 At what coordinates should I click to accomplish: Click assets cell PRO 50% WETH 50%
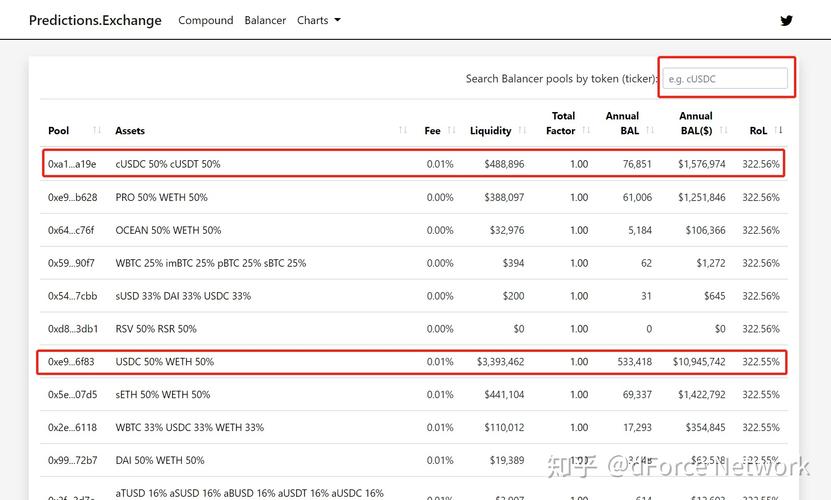(162, 197)
